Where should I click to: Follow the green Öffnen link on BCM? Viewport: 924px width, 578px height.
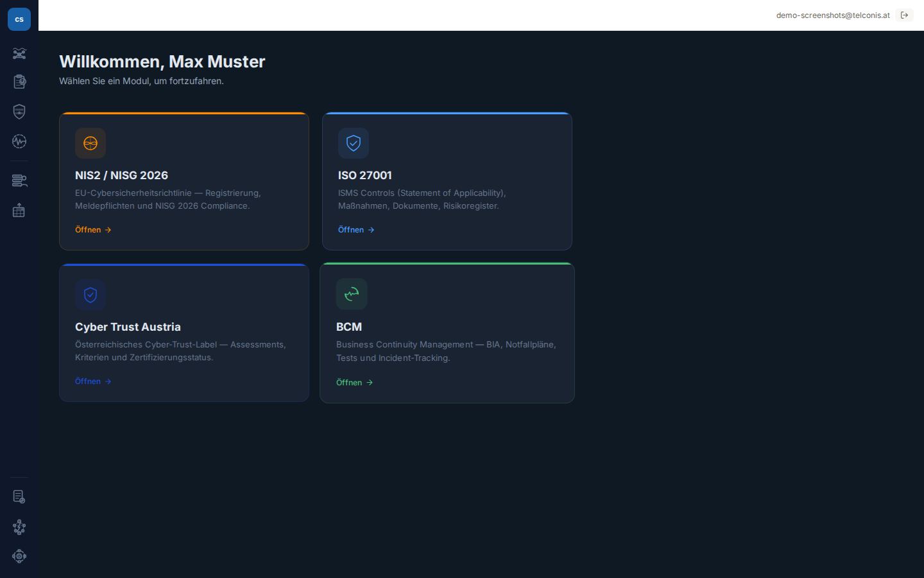(x=355, y=382)
